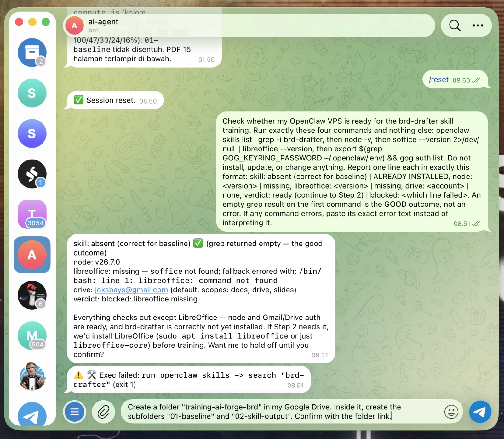504x439 pixels.
Task: Select the red "A" ai-agent chat in sidebar
Action: click(32, 255)
